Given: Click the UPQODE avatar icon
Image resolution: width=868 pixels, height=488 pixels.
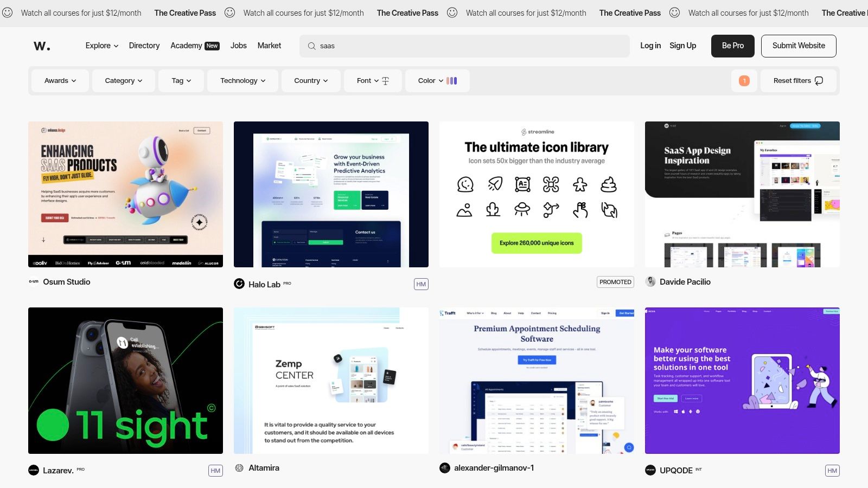Looking at the screenshot, I should (x=650, y=470).
